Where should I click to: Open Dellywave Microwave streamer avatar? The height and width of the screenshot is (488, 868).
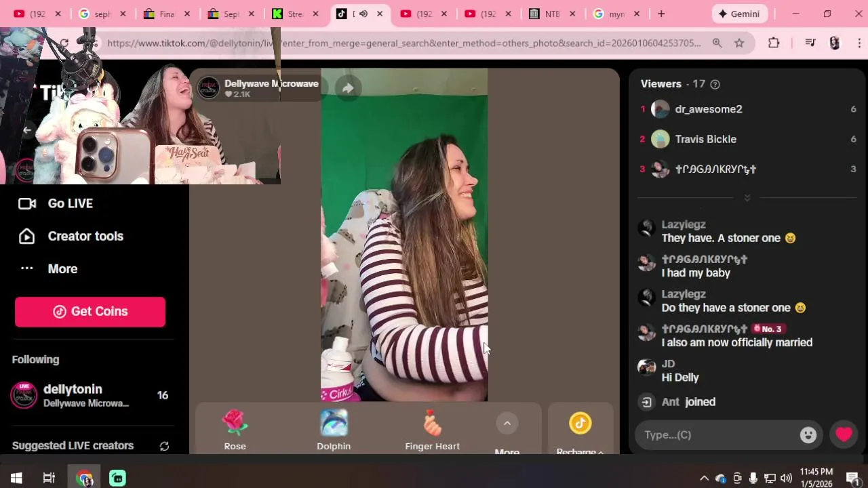coord(209,88)
